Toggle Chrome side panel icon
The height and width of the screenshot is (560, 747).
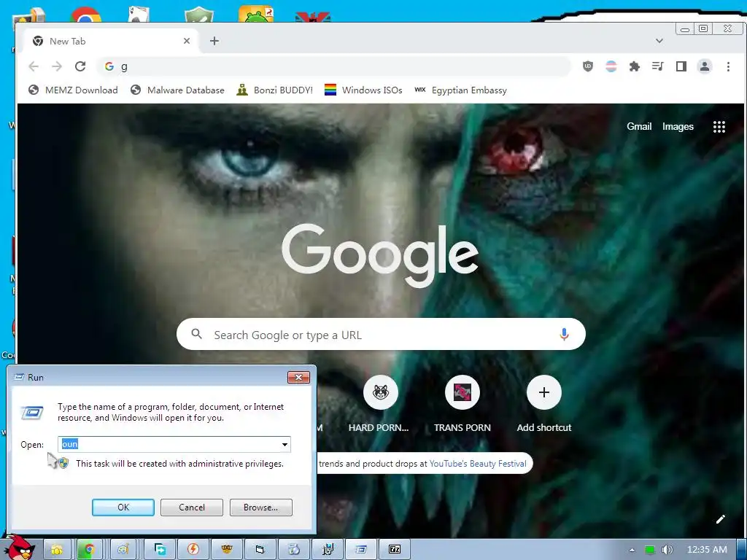[681, 66]
